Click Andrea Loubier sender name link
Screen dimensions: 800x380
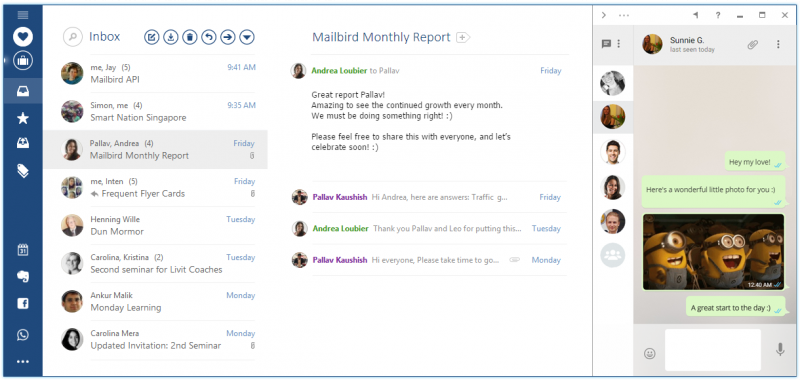click(339, 71)
